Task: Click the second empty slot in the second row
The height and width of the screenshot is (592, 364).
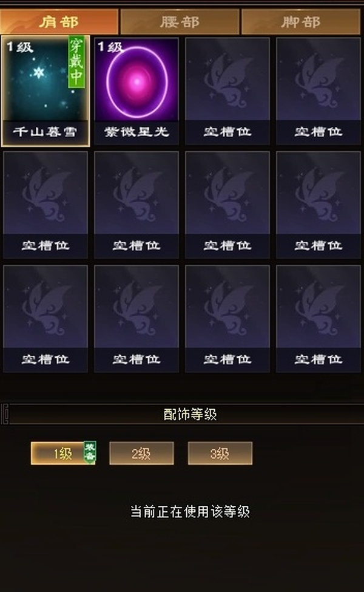Action: point(136,205)
